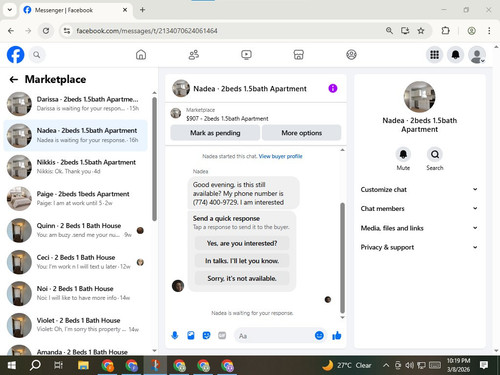Viewport: 500px width, 375px height.
Task: Open Darissa - 2beds 1.5bath conversation
Action: click(75, 104)
